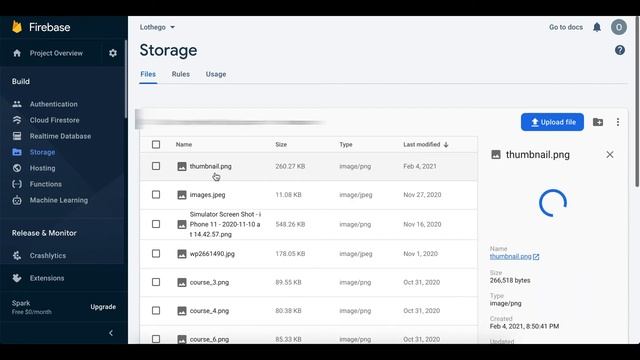Open the Lothego project dropdown
Viewport: 640px width, 360px height.
158,27
